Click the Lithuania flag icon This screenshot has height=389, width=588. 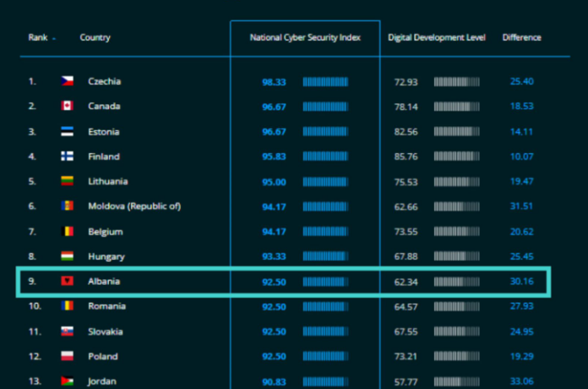[67, 182]
